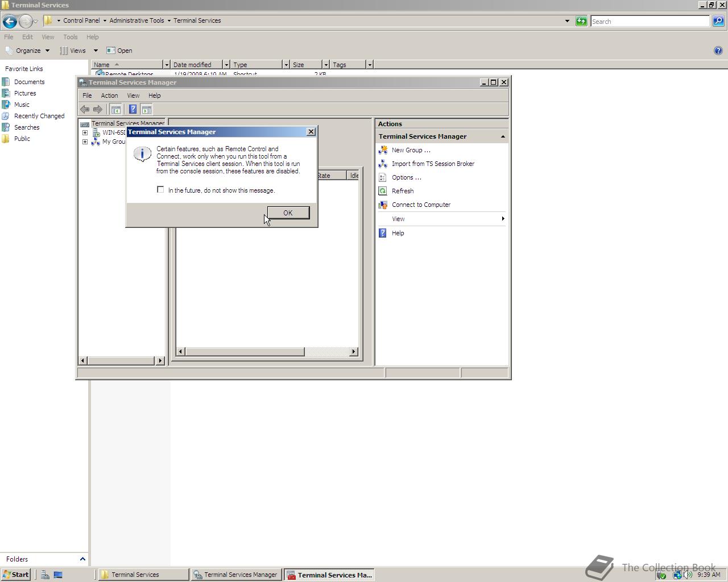Toggle Show/Hide Action Pane toolbar icon
The width and height of the screenshot is (728, 582).
pyautogui.click(x=146, y=109)
